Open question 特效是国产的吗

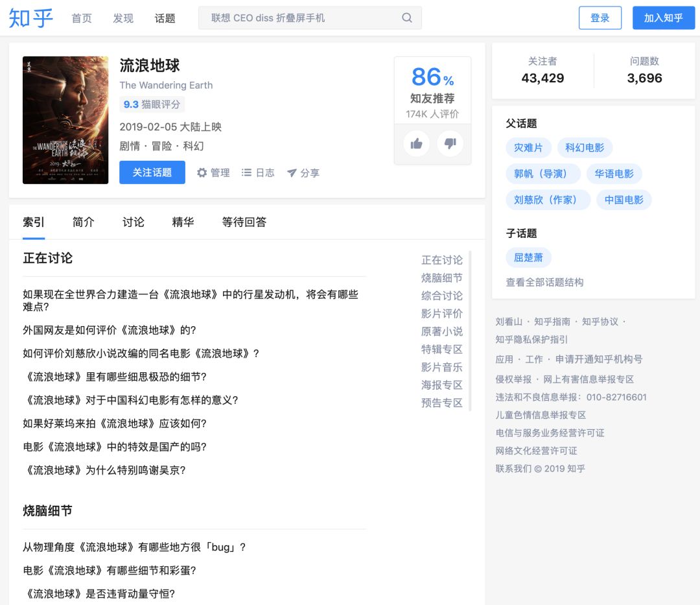point(115,447)
